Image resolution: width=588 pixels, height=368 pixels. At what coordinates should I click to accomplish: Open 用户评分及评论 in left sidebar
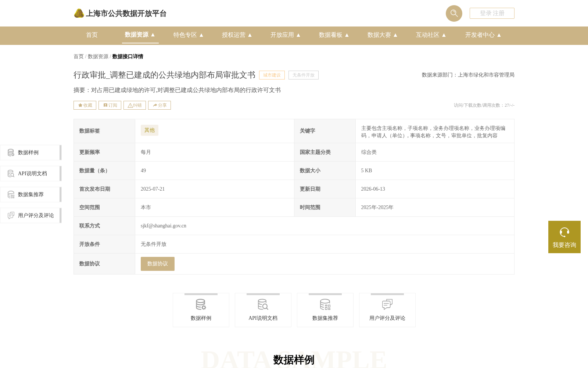point(31,215)
